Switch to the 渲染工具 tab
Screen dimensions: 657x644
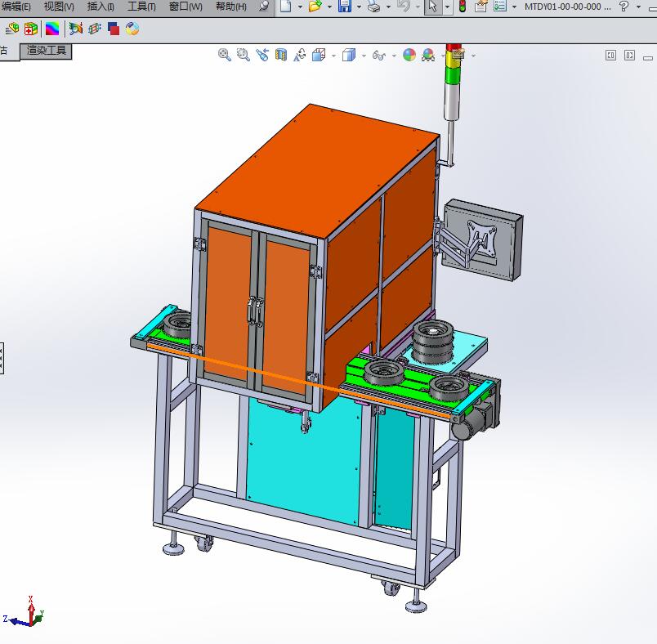[x=46, y=51]
